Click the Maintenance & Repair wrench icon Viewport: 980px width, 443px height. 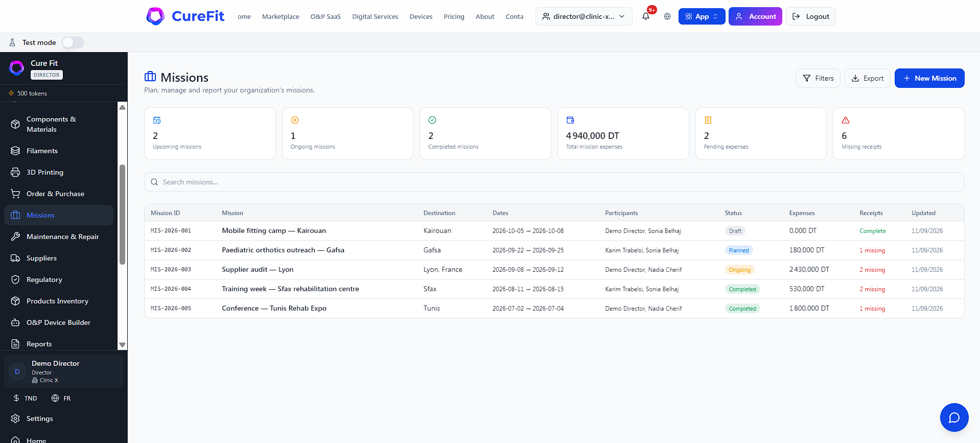[x=15, y=237]
